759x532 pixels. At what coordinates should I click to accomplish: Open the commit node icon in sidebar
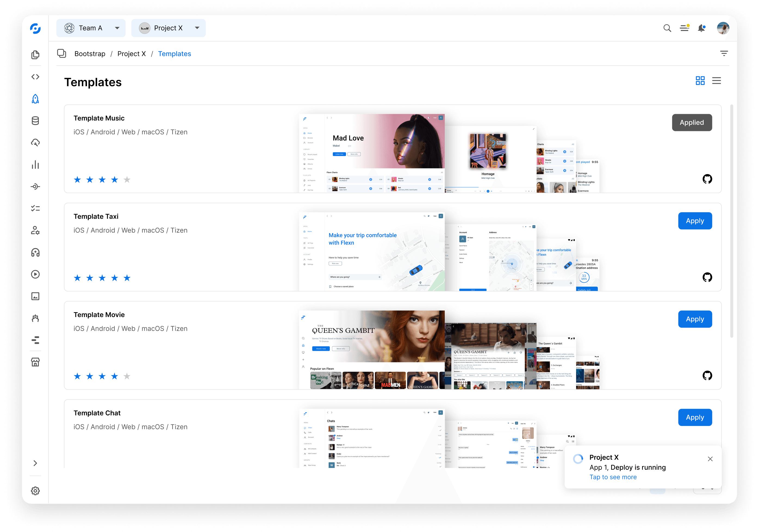tap(35, 187)
